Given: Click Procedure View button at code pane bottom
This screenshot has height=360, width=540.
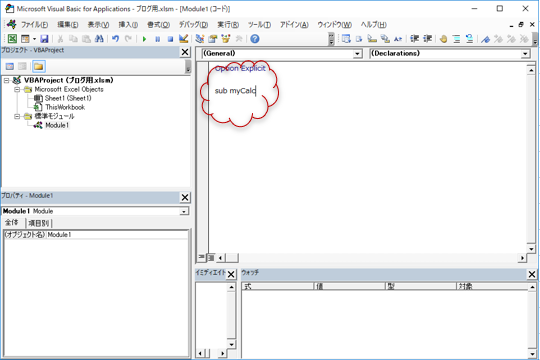Looking at the screenshot, I should tap(202, 257).
